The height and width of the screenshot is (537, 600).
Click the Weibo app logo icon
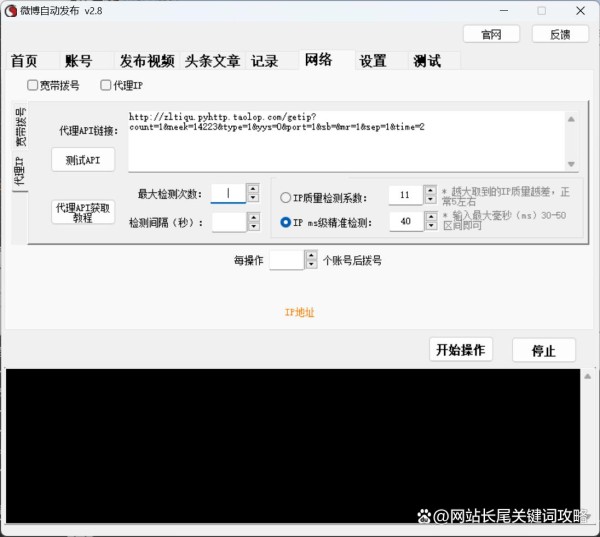click(x=10, y=11)
